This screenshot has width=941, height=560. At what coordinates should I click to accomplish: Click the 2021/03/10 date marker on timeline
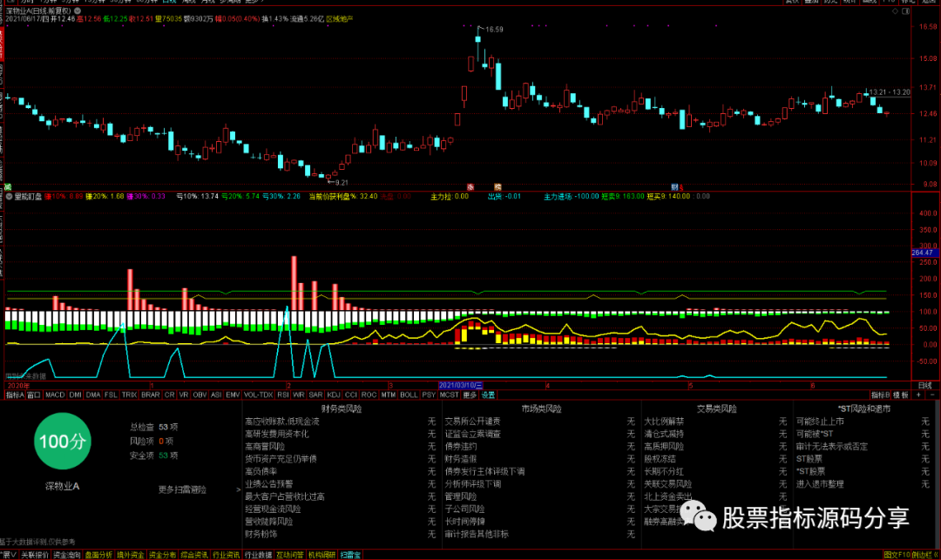coord(460,386)
